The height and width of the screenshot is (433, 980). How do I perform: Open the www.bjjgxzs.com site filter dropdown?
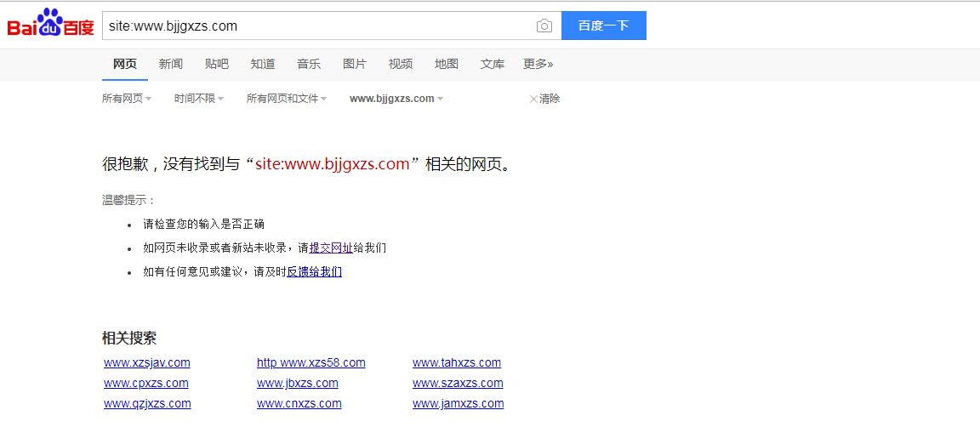[396, 99]
